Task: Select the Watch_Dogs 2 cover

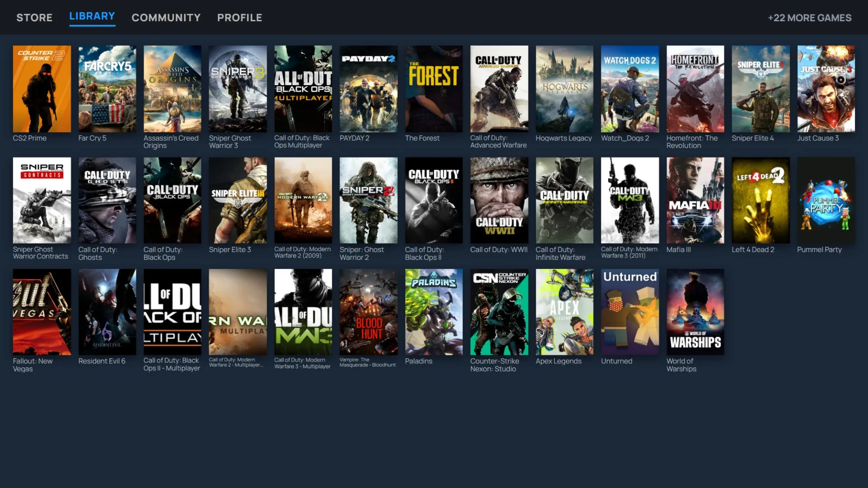Action: [630, 89]
